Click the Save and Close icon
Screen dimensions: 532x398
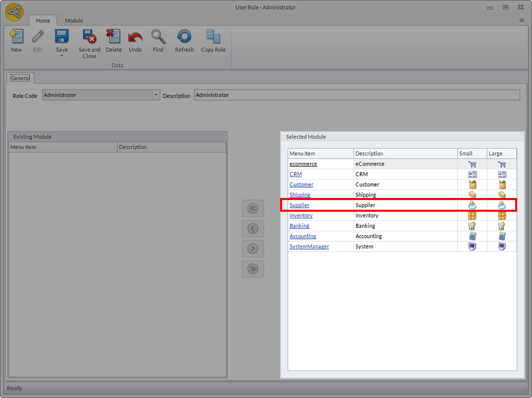click(89, 37)
